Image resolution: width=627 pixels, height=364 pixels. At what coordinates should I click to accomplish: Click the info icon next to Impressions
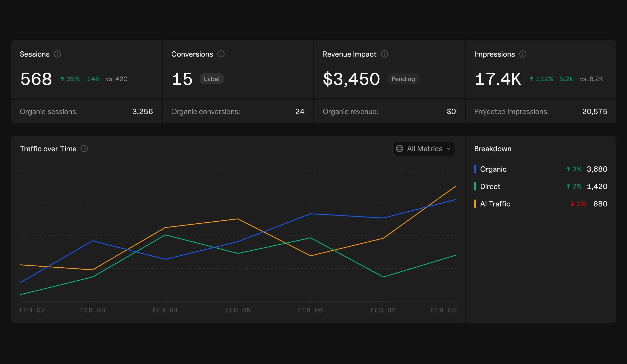523,54
